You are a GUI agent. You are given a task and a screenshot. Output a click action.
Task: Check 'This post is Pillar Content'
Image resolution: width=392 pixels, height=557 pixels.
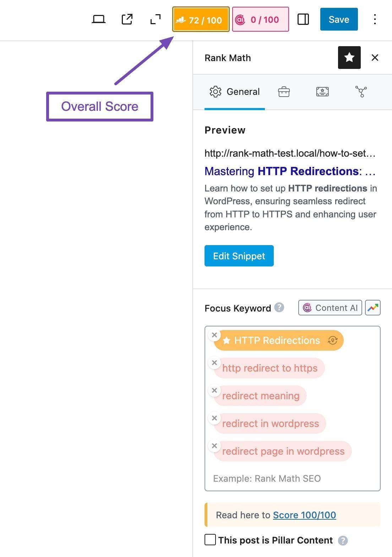[210, 540]
